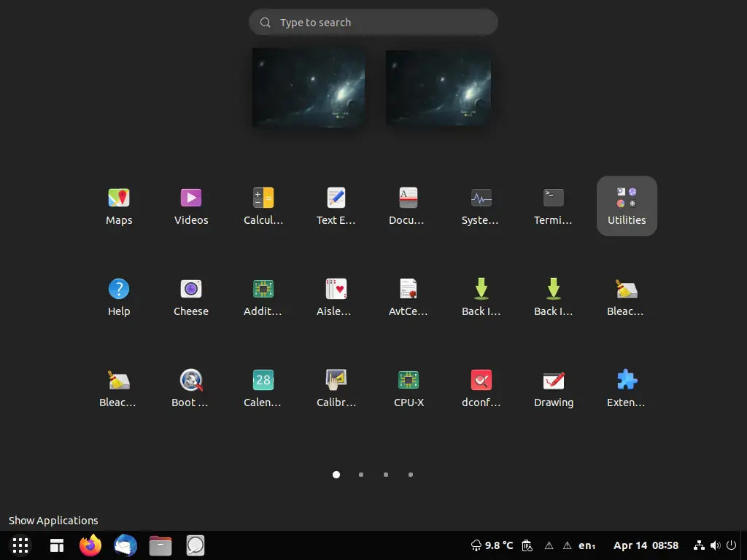Open the Calculator app icon
Viewport: 747px width, 560px height.
point(263,206)
